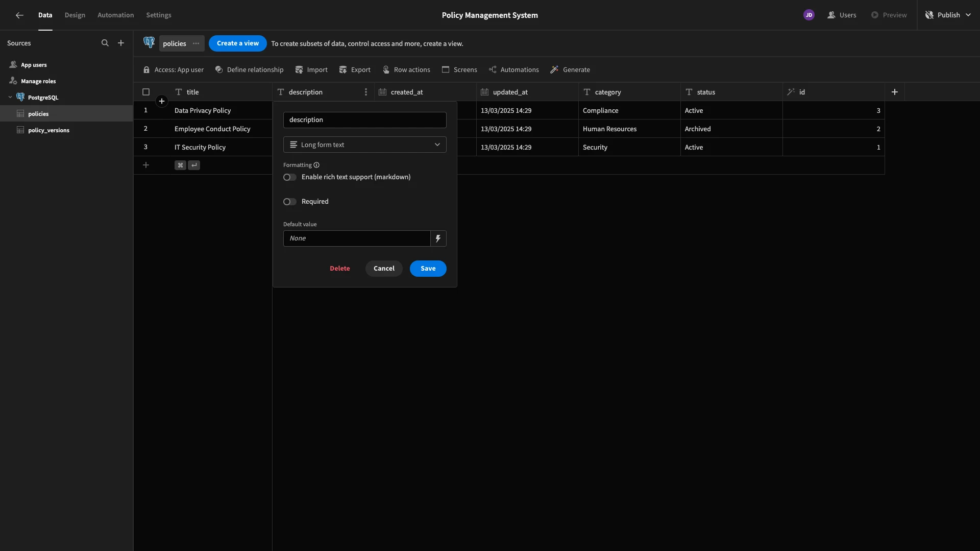Open the Import tool
The width and height of the screenshot is (980, 551).
pos(311,70)
